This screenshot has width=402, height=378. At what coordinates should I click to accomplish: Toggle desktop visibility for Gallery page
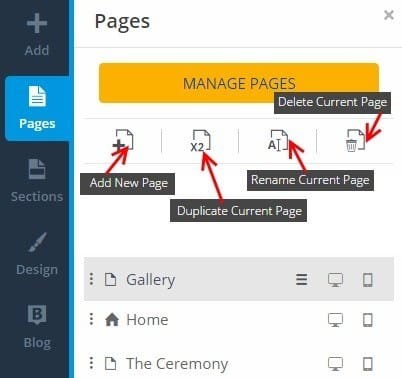pos(335,280)
